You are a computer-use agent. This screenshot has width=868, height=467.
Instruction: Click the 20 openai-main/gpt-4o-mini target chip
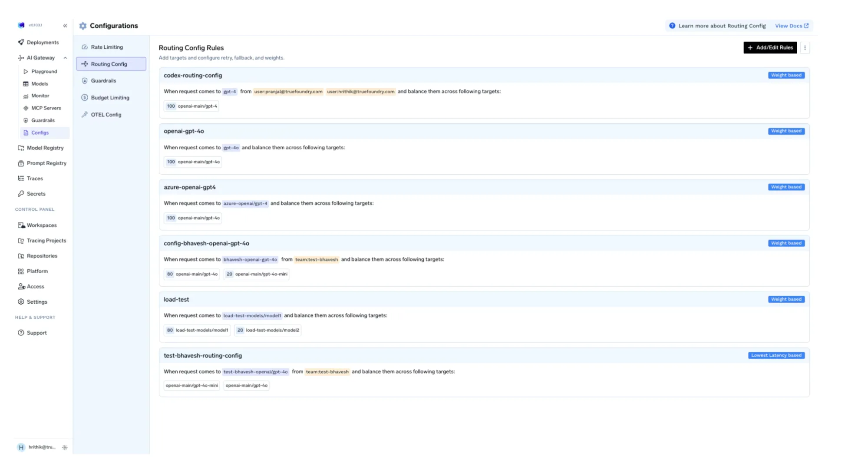click(x=257, y=274)
